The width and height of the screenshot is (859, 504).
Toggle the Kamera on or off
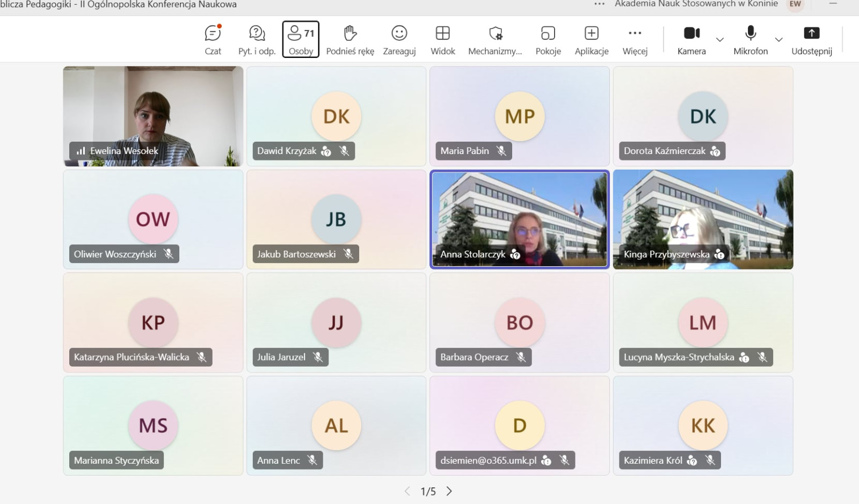691,40
